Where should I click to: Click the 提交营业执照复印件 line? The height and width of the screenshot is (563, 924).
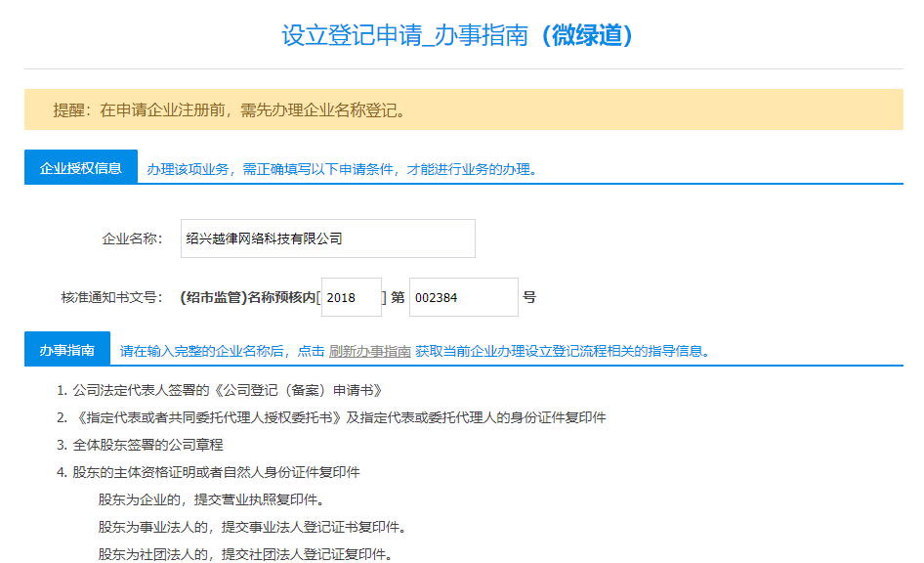[209, 499]
